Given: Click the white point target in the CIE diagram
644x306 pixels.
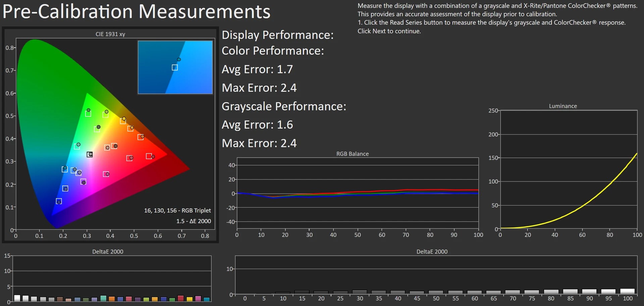Looking at the screenshot, I should pyautogui.click(x=90, y=154).
